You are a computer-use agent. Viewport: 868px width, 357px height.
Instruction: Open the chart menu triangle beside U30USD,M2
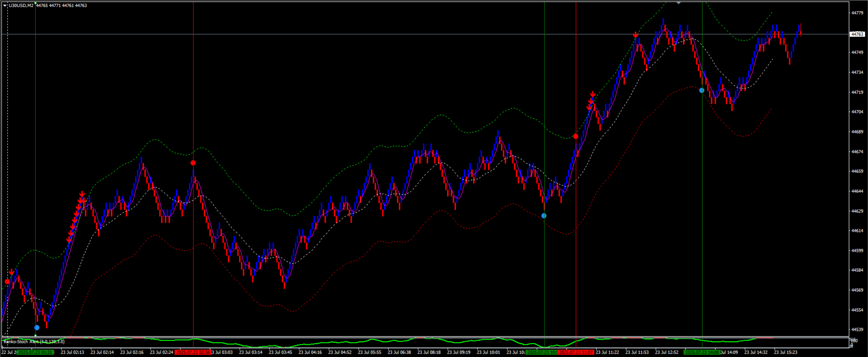tap(5, 5)
